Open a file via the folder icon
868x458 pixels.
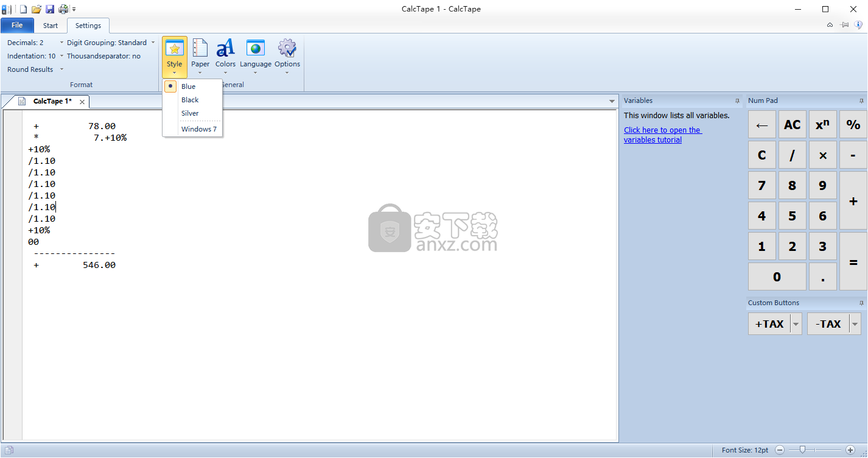(37, 9)
